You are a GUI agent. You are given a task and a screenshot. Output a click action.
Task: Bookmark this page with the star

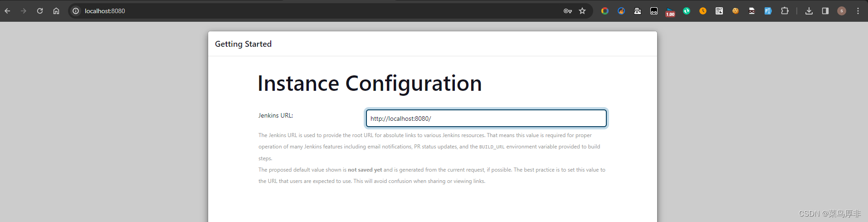[582, 11]
